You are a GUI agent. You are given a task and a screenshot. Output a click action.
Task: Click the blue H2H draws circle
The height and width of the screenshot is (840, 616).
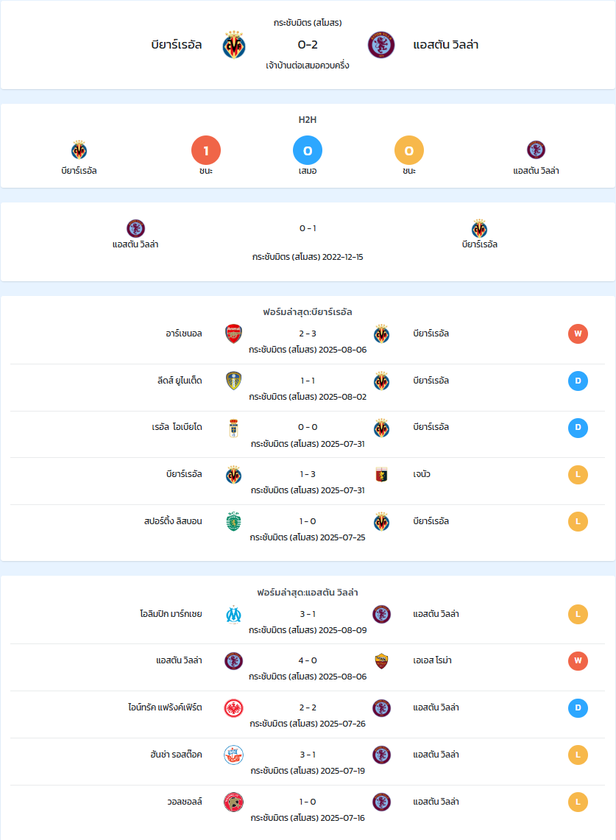coord(308,150)
